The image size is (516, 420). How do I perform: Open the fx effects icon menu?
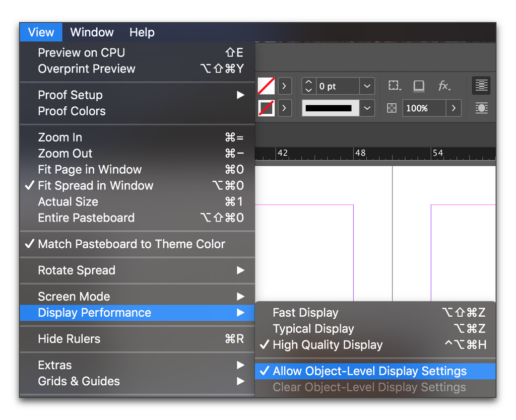pos(444,86)
